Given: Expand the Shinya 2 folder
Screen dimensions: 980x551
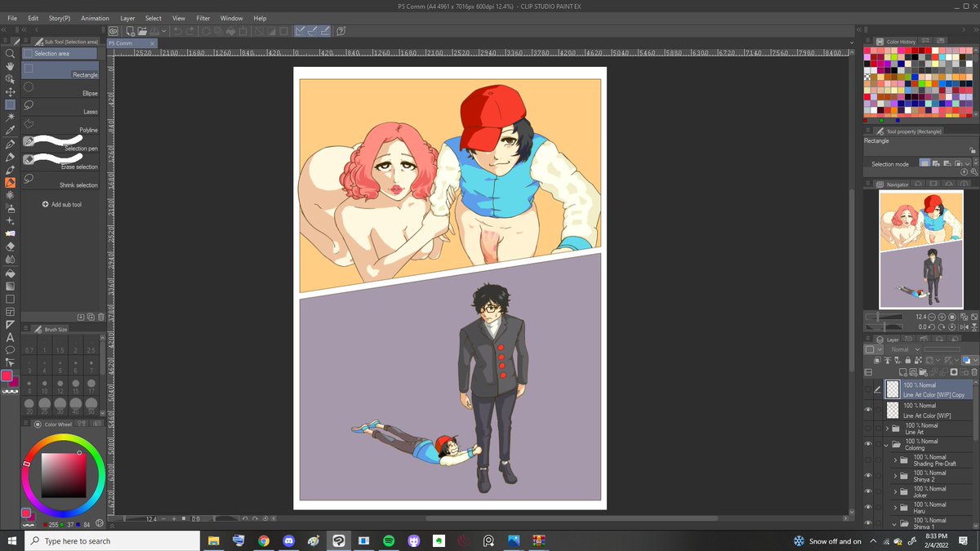Looking at the screenshot, I should 895,476.
